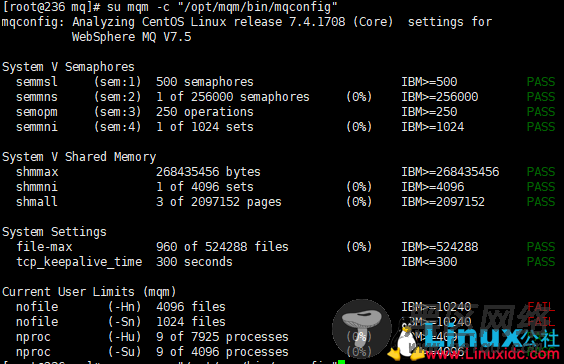Click the System Settings heading
Screen dimensions: 564x364
[54, 232]
